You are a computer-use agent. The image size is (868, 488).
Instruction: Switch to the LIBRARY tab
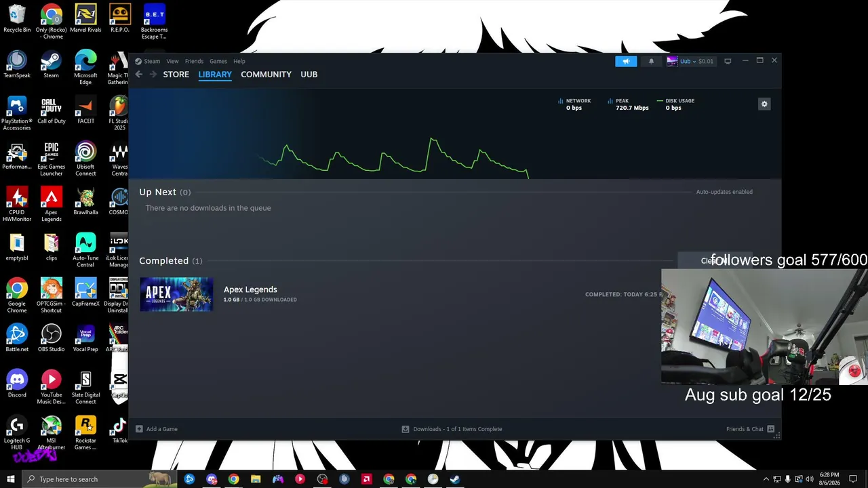pos(215,75)
